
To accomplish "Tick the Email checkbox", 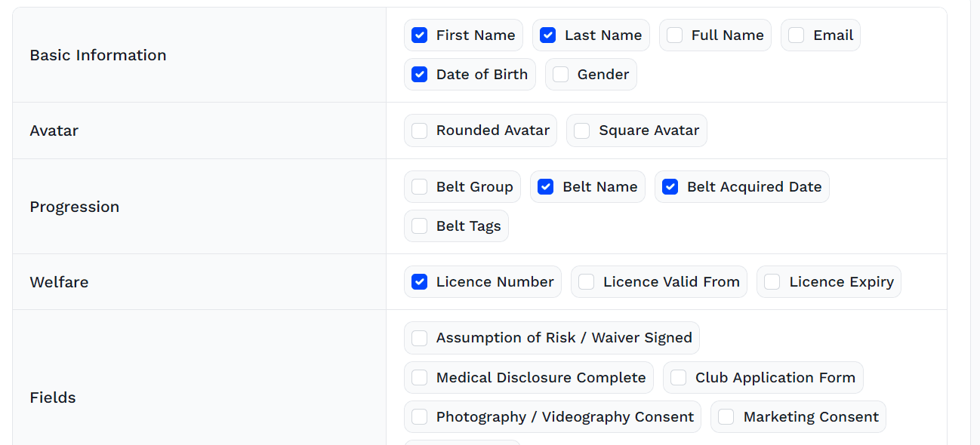I will (797, 35).
